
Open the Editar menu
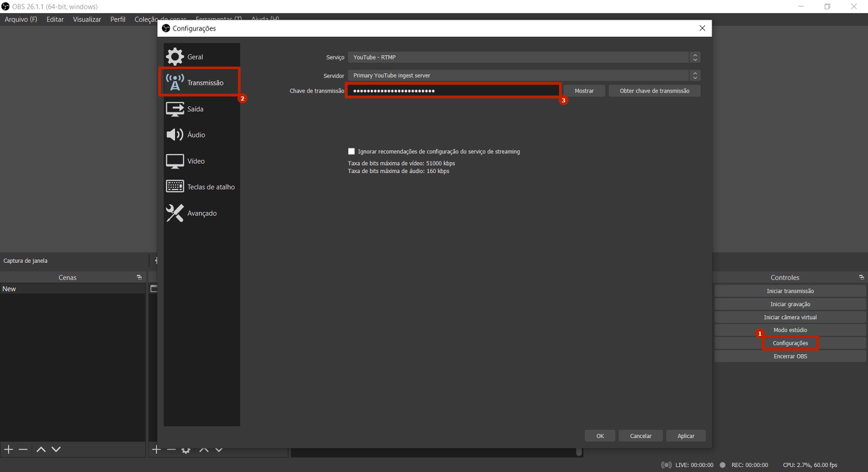[x=55, y=20]
